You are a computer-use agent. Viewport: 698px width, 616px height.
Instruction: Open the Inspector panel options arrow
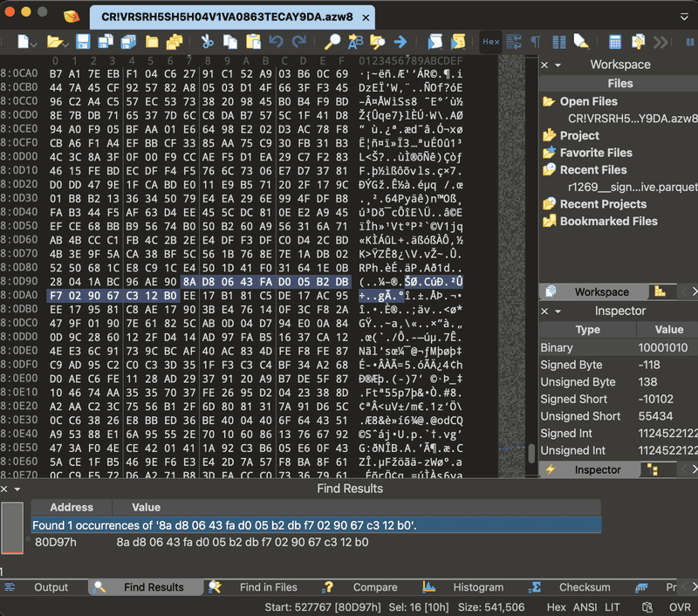(x=558, y=311)
